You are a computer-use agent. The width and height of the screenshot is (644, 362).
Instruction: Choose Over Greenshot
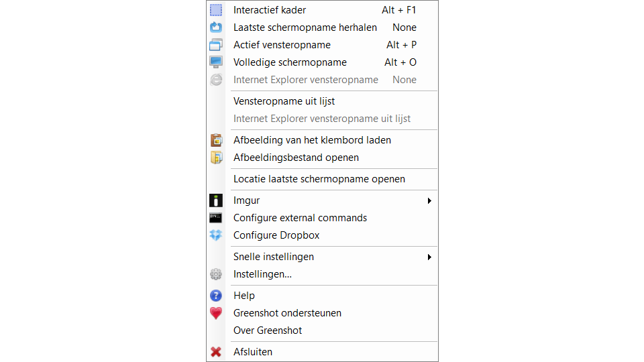[x=268, y=330]
